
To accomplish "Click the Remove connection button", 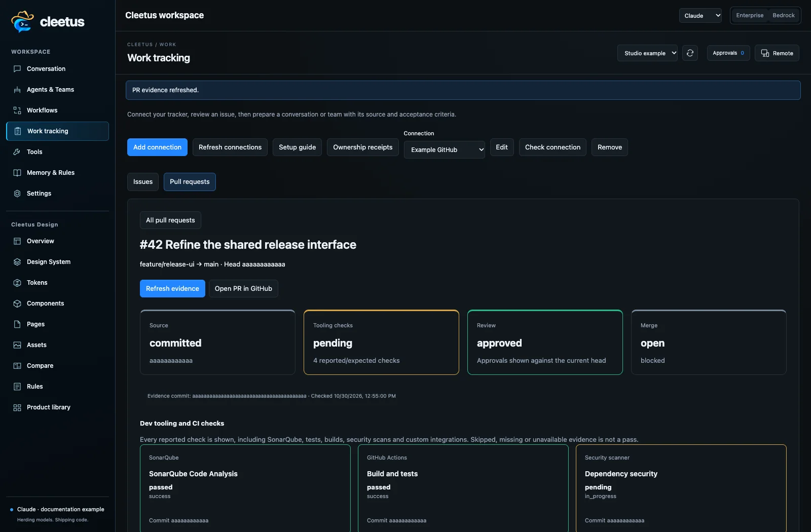I will (x=610, y=147).
